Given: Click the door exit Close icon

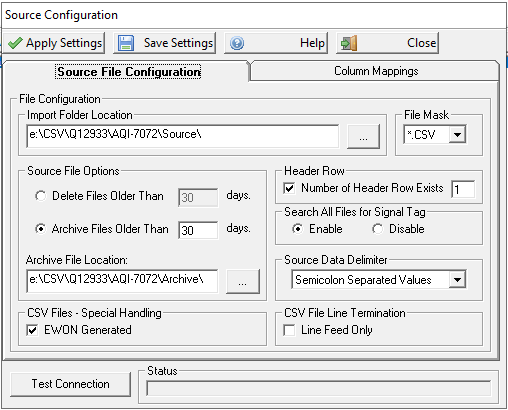Looking at the screenshot, I should click(349, 43).
